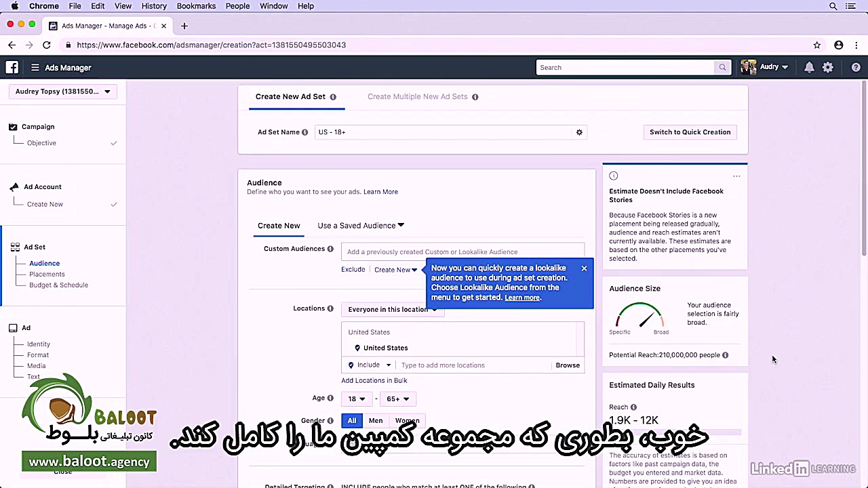Show info for Create Multiple New Ad Sets
The height and width of the screenshot is (488, 868).
475,97
